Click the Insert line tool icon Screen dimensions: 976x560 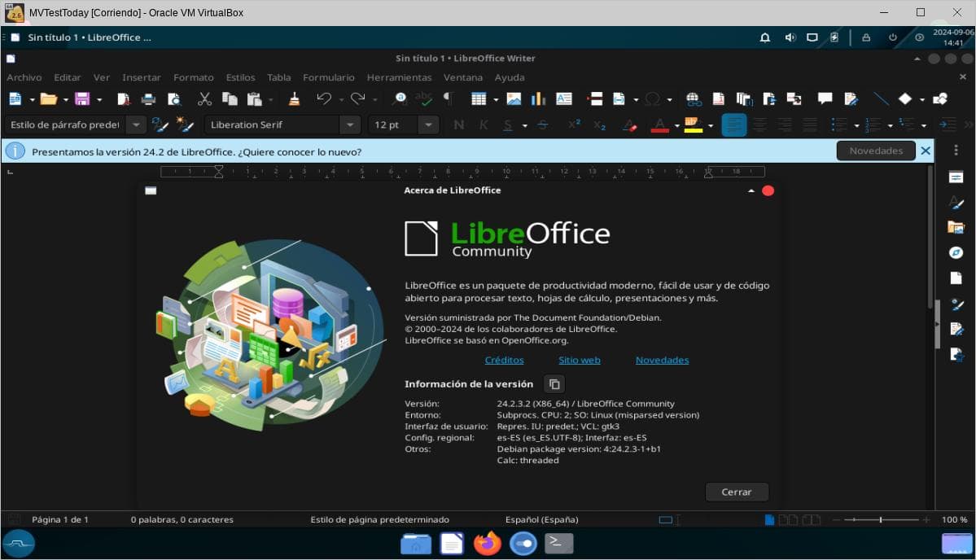[x=881, y=99]
